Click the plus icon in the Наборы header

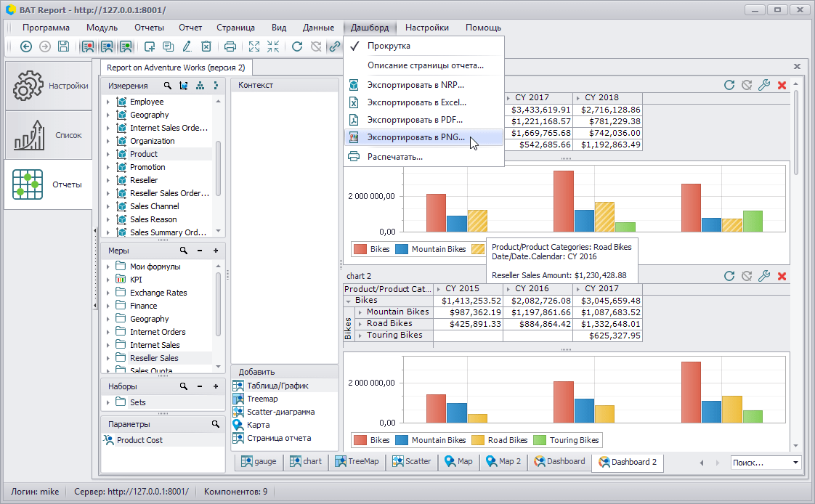point(216,386)
